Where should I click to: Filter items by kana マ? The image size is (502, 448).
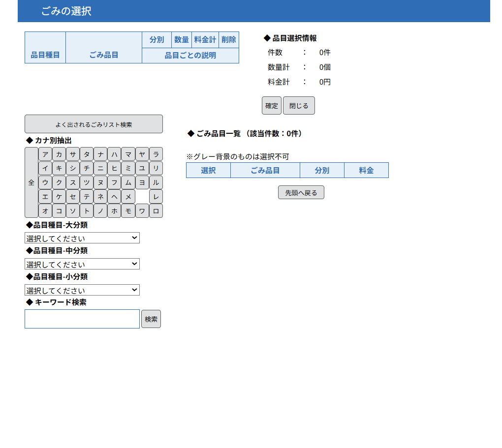pos(128,154)
